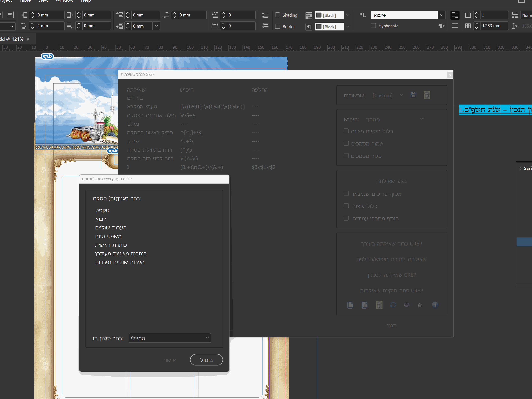This screenshot has width=532, height=399.
Task: Open the paragraph style dropdown showing ייבוא+
Action: click(x=441, y=15)
